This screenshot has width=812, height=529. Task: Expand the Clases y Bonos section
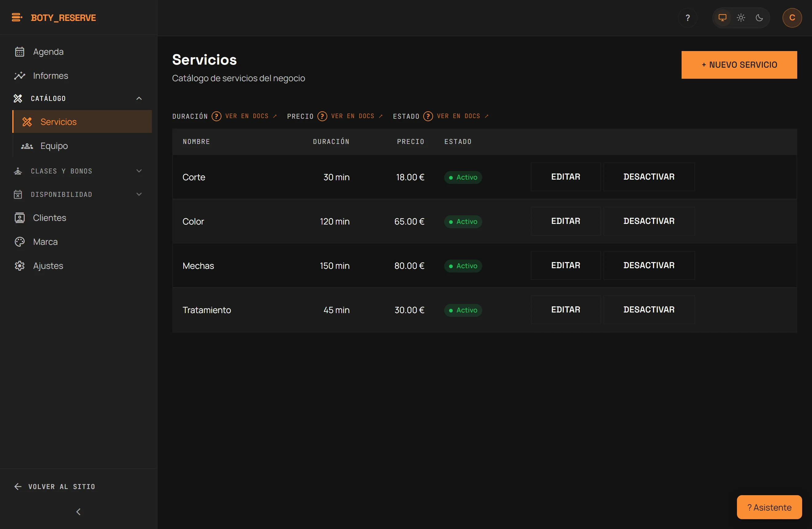click(78, 171)
